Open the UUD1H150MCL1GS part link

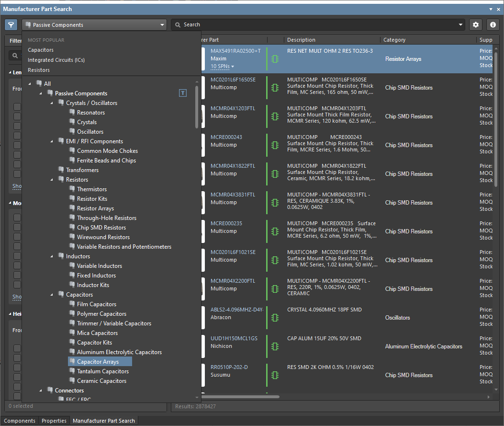coord(234,338)
